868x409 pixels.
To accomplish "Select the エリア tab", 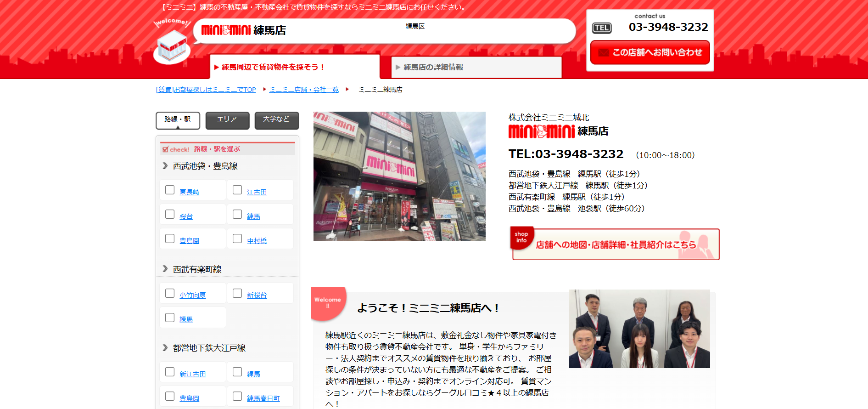I will tap(227, 120).
